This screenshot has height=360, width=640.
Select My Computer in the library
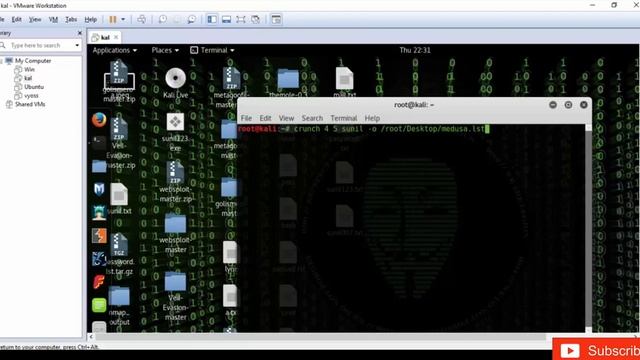[33, 61]
